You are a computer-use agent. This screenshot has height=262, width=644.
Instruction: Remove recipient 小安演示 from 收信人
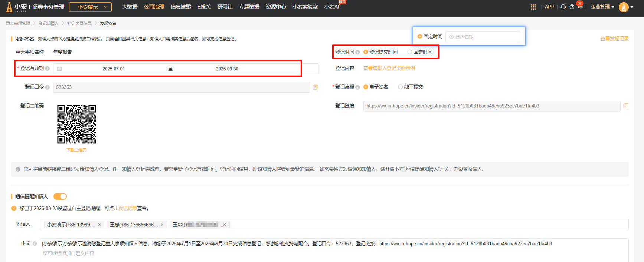coord(99,225)
